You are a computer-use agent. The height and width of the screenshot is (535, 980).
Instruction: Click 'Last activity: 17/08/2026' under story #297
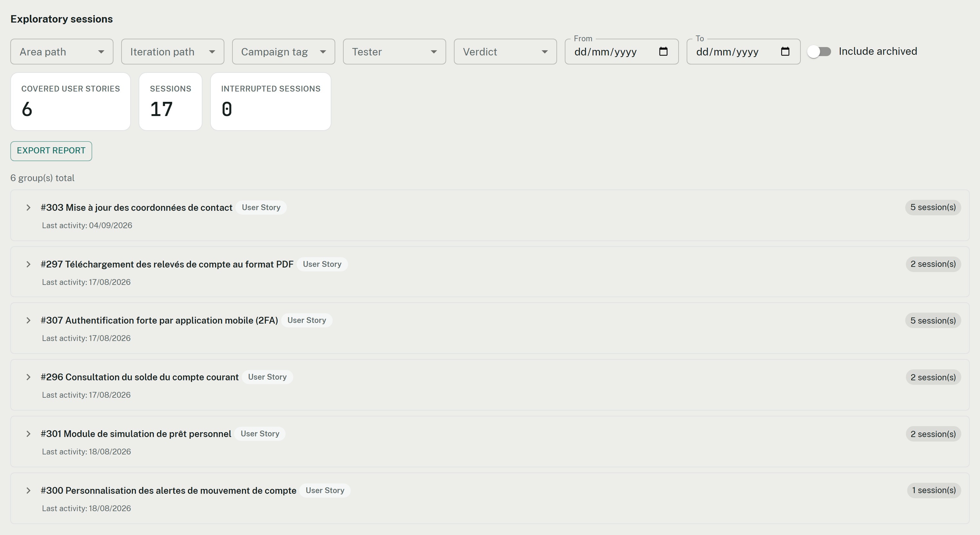click(86, 282)
